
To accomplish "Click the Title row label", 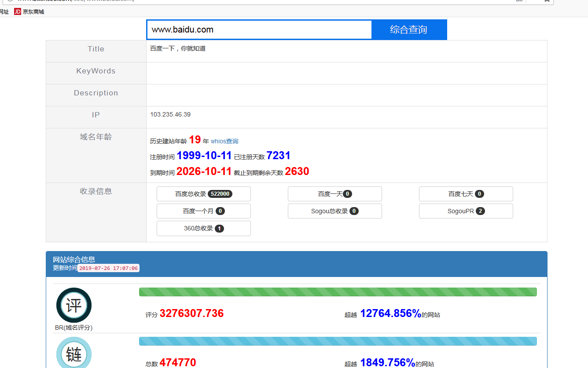I will 96,49.
